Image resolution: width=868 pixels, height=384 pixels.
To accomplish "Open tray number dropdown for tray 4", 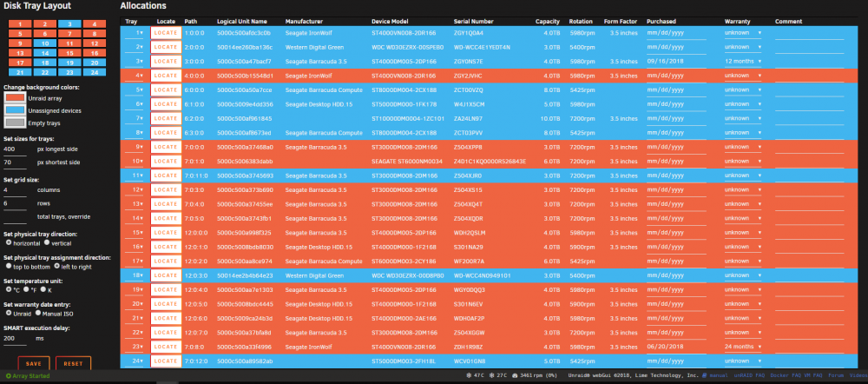I will (134, 76).
